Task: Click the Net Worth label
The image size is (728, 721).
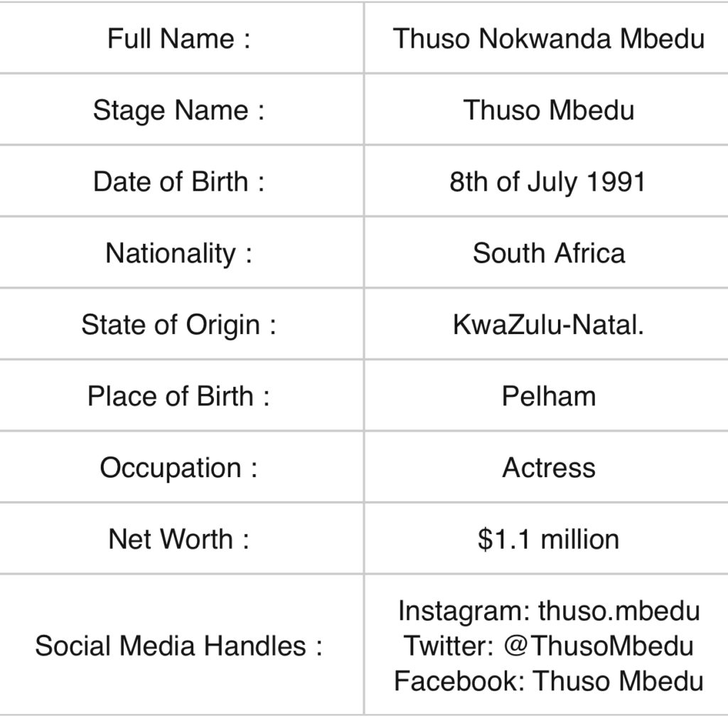Action: [x=178, y=539]
